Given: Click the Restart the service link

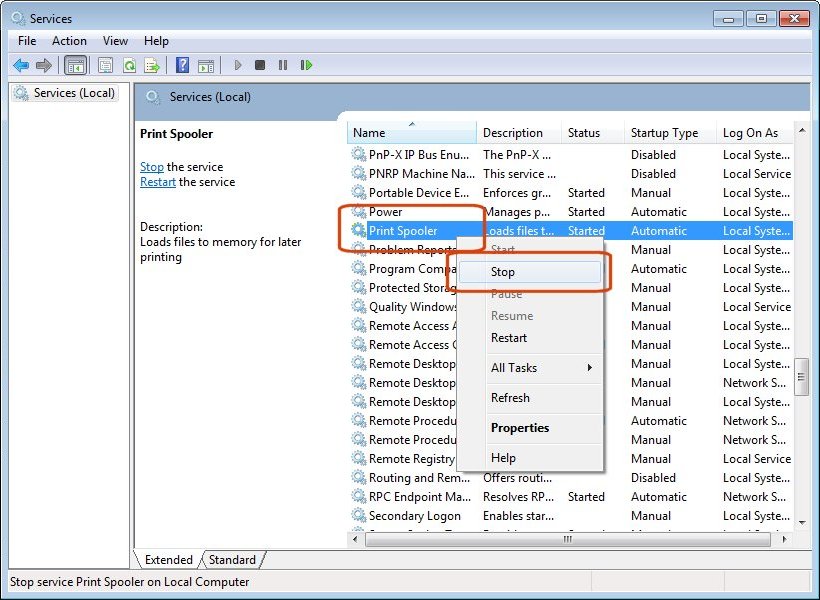Looking at the screenshot, I should 157,182.
